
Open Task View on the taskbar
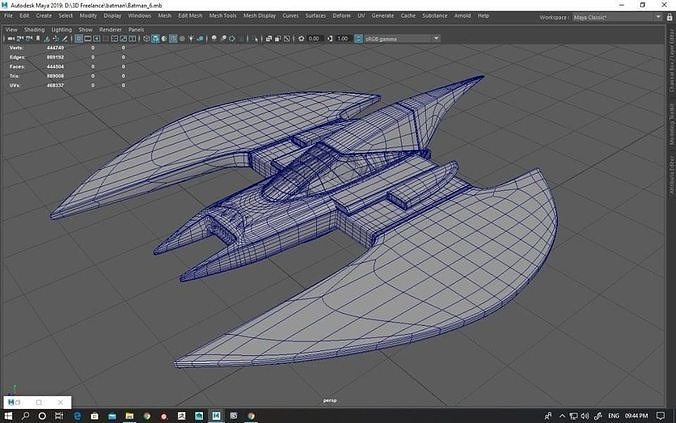[59, 416]
